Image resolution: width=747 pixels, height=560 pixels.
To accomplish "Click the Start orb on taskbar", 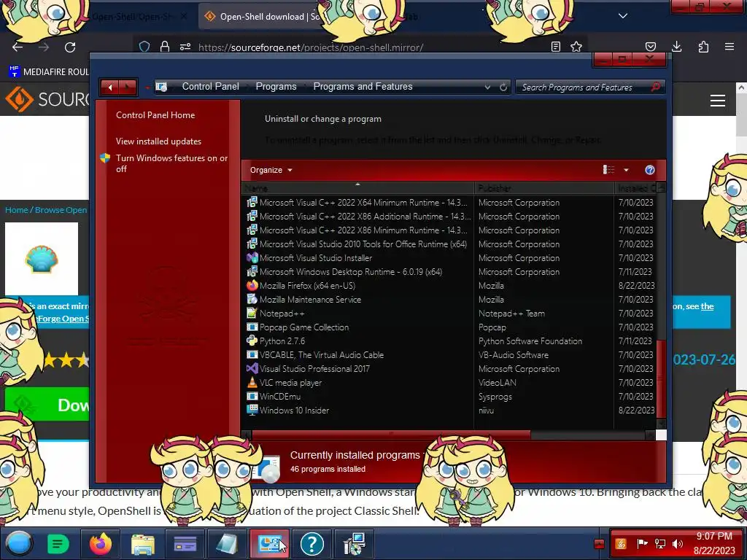I will (18, 543).
